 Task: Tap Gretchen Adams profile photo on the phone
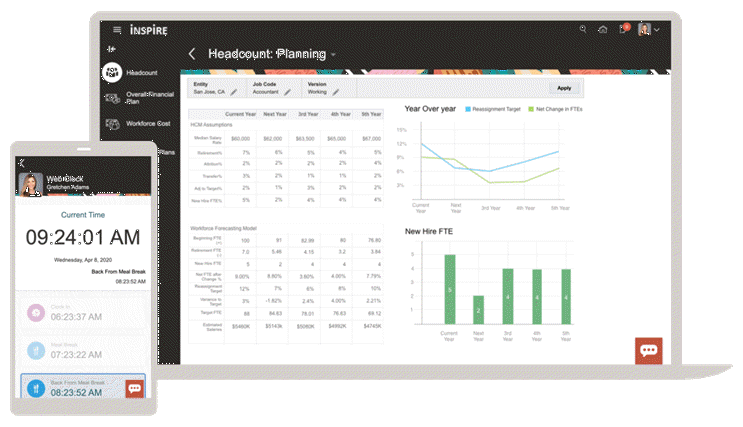pos(30,185)
